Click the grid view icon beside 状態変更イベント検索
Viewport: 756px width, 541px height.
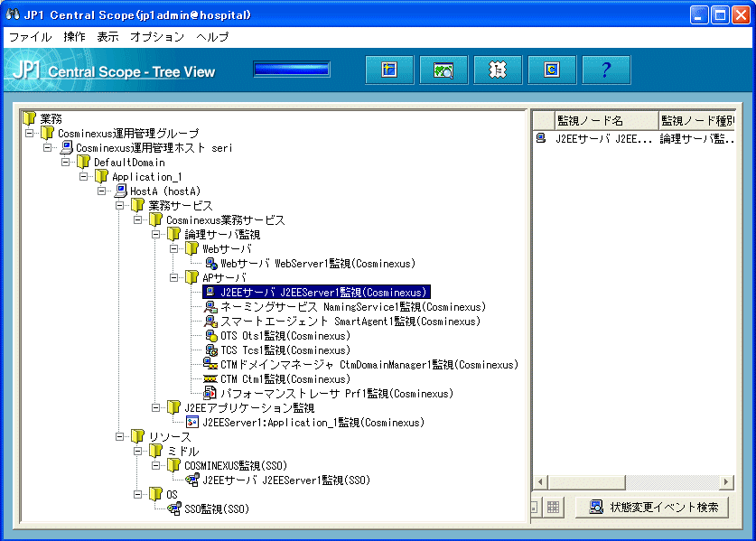click(x=554, y=508)
